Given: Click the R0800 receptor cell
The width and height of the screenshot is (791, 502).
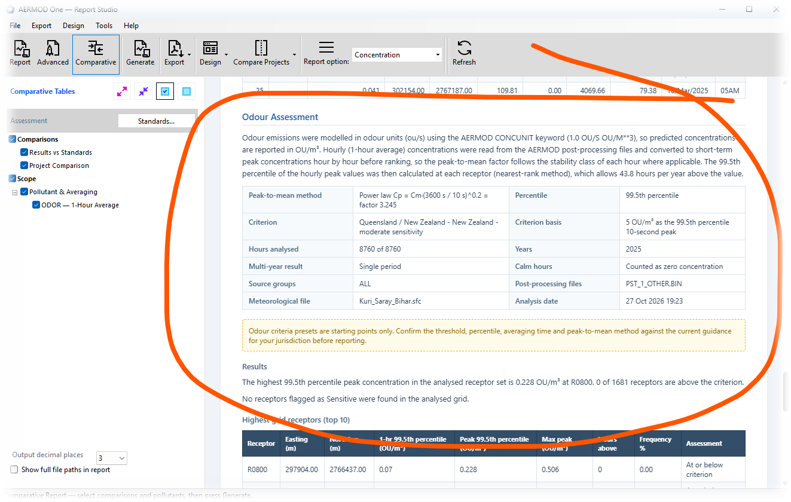Looking at the screenshot, I should click(261, 470).
